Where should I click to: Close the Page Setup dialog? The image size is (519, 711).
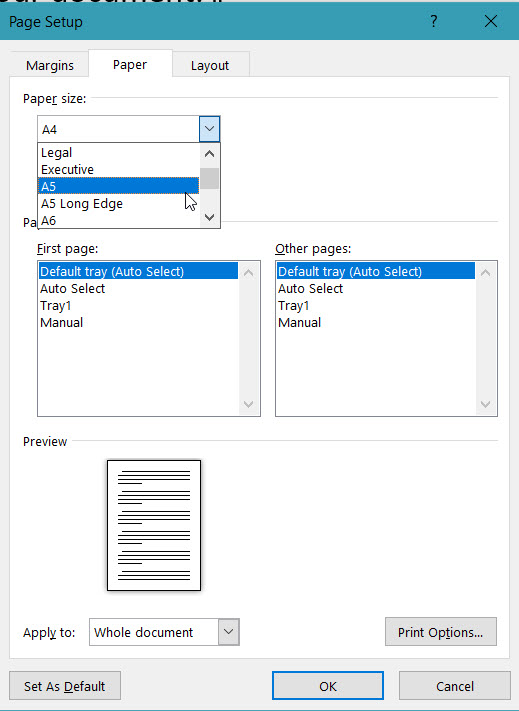(x=490, y=21)
